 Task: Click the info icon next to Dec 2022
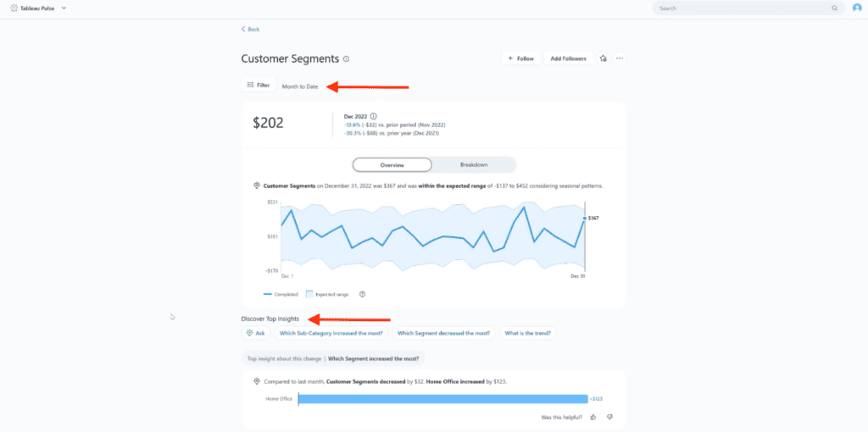[x=373, y=116]
